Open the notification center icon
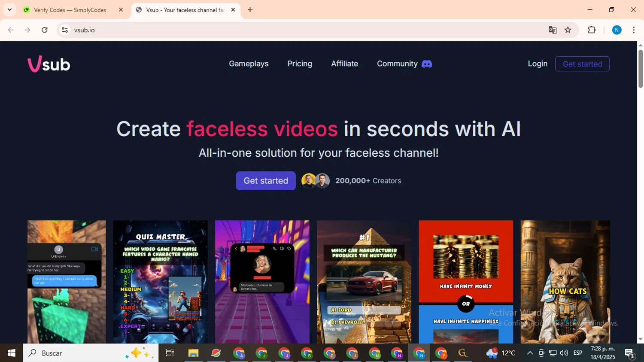The image size is (644, 362). [x=630, y=353]
